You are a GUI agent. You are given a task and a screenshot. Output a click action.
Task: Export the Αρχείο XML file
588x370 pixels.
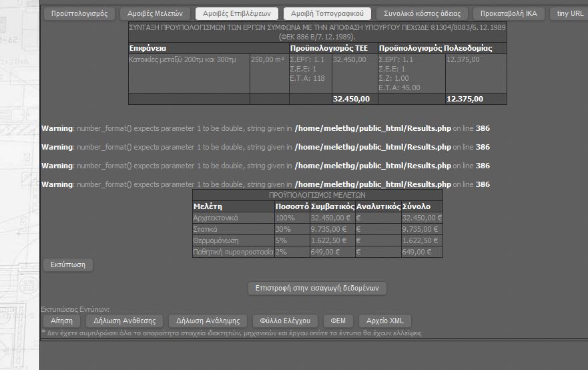(x=385, y=321)
